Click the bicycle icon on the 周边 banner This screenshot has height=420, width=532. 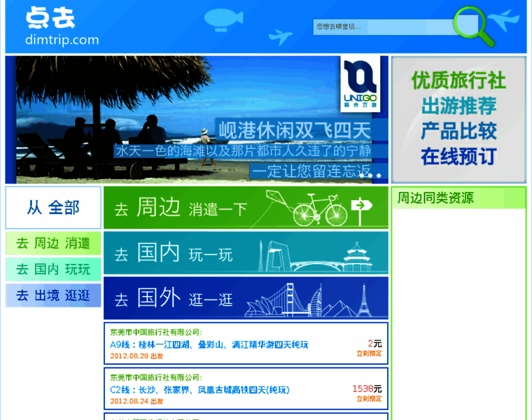320,210
